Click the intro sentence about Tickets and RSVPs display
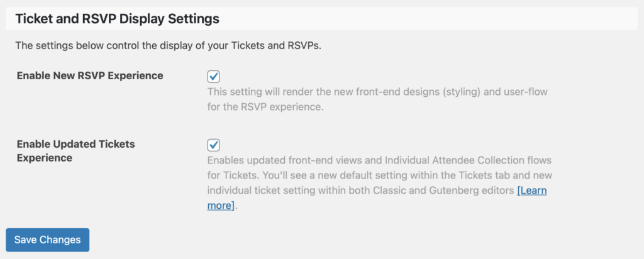Image resolution: width=644 pixels, height=259 pixels. [x=168, y=45]
